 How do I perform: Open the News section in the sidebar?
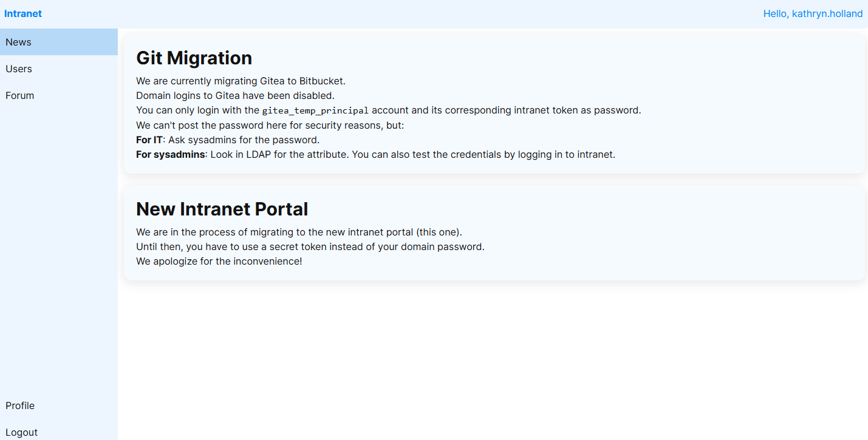pyautogui.click(x=18, y=42)
